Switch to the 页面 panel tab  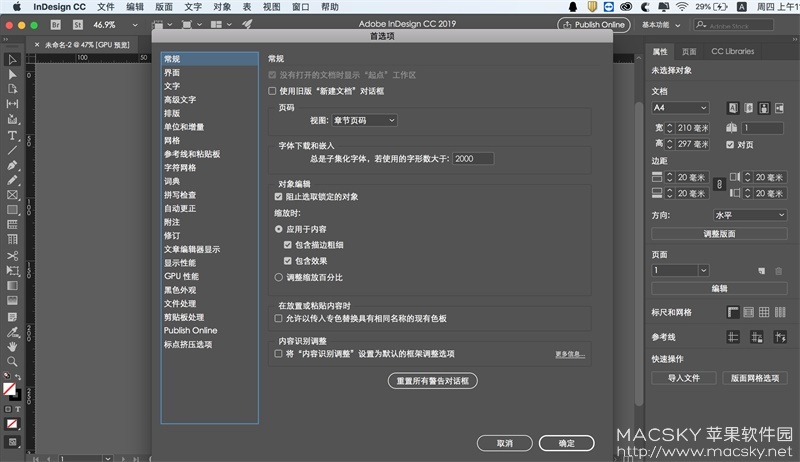[x=689, y=52]
